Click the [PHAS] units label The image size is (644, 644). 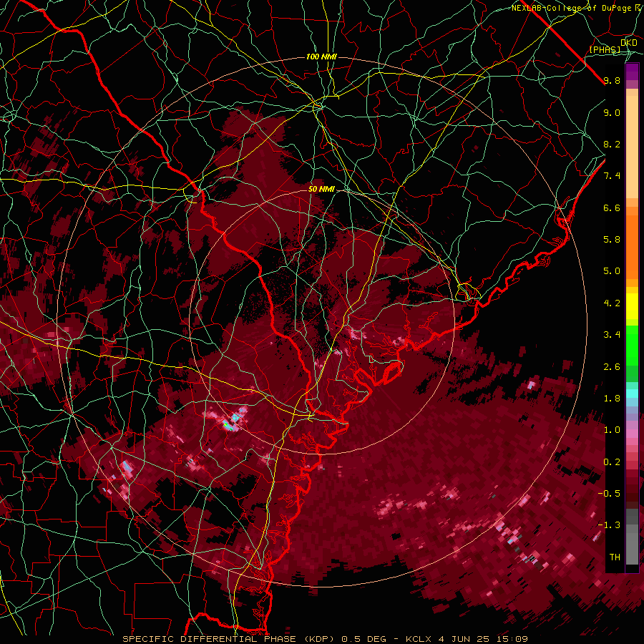coord(605,49)
